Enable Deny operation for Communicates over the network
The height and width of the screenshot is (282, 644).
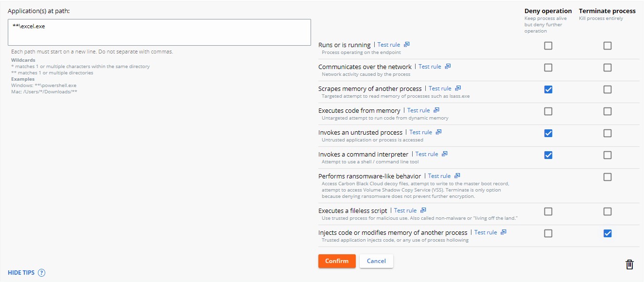pyautogui.click(x=548, y=68)
